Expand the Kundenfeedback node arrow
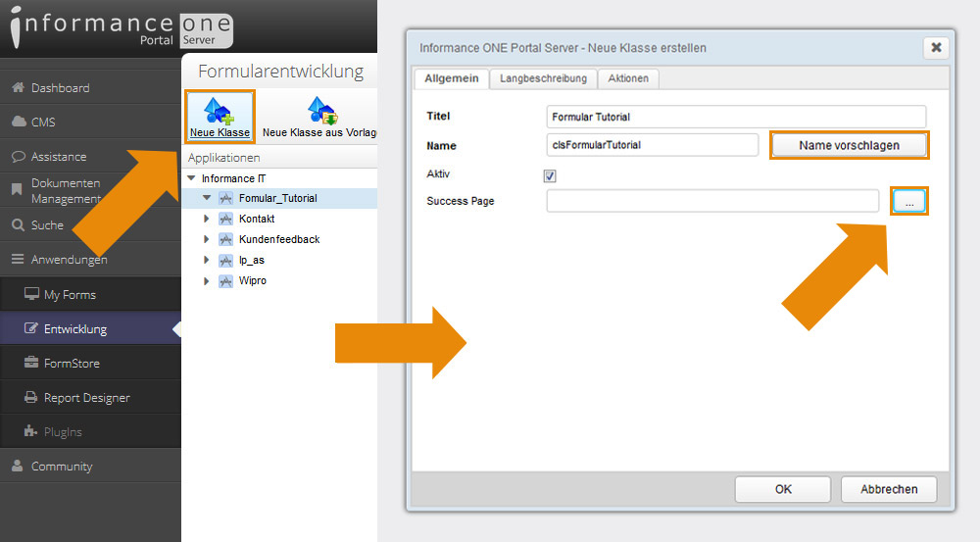The image size is (980, 542). (206, 239)
